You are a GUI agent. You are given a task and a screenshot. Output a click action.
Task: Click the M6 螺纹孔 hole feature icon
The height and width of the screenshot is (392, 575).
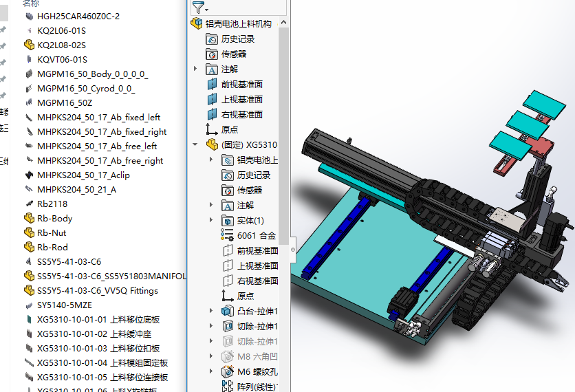(x=228, y=371)
